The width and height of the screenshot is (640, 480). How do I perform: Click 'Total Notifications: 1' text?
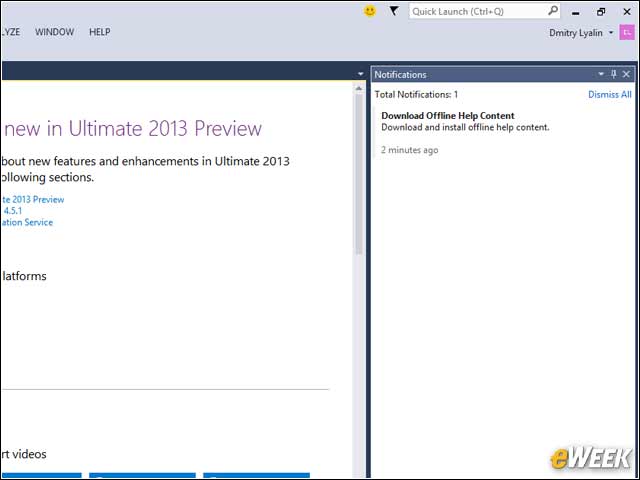416,94
